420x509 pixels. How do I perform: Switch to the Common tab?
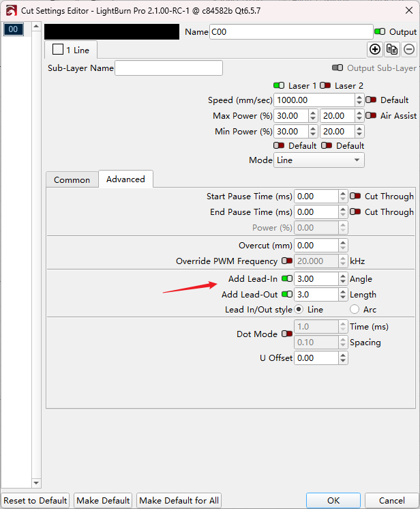click(x=72, y=179)
